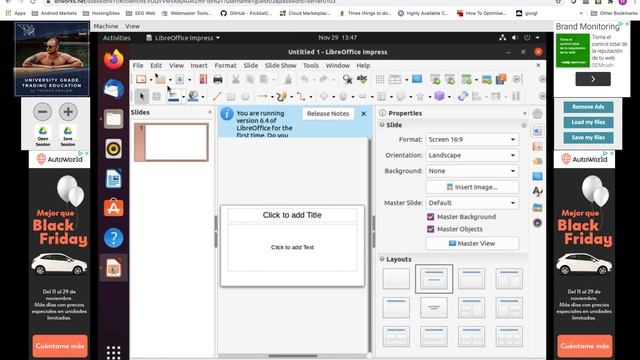Choose the Select arrow tool
Image resolution: width=640 pixels, height=360 pixels.
tap(142, 97)
